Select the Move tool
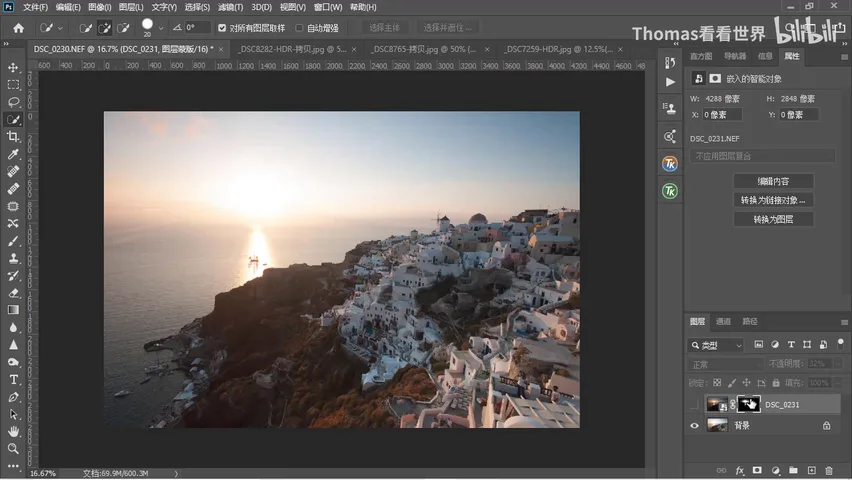The width and height of the screenshot is (852, 480). click(x=13, y=68)
